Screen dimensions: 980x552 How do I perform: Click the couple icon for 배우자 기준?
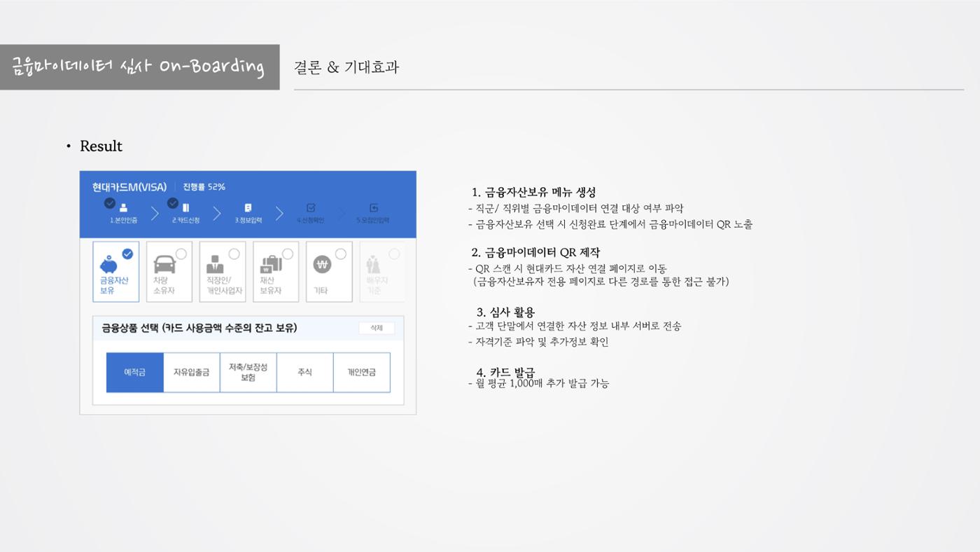point(373,265)
